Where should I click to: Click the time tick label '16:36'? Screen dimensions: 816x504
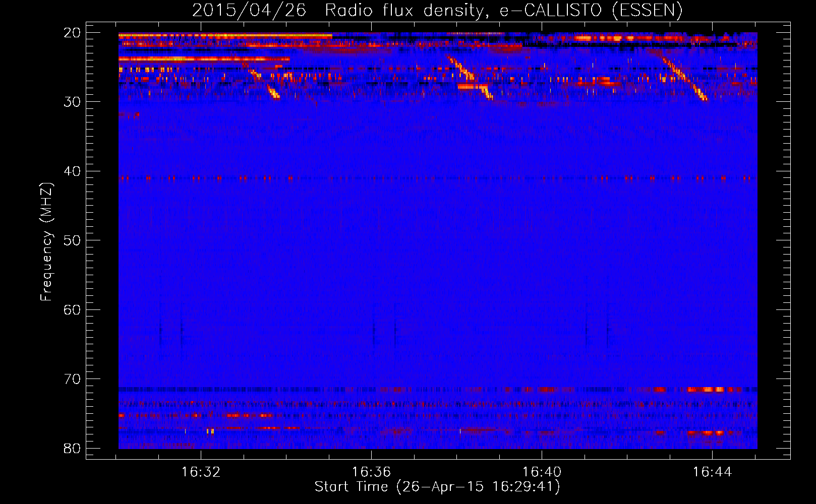tap(372, 472)
